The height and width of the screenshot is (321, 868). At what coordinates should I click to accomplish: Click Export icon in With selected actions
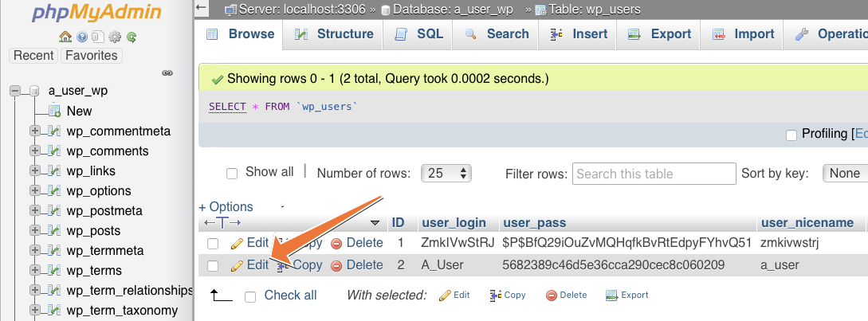611,296
